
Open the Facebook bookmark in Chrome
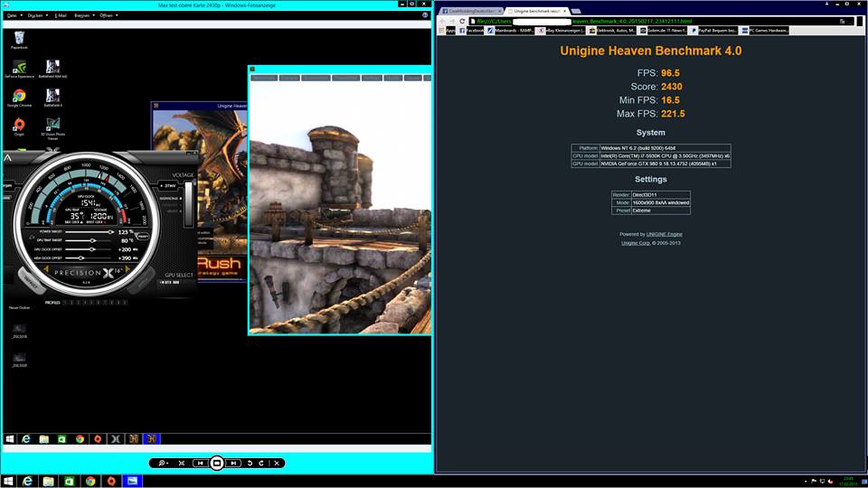[x=472, y=31]
